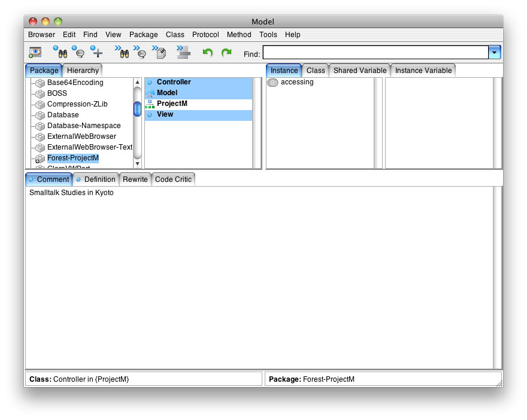Click the View class icon
This screenshot has width=527, height=420.
pyautogui.click(x=150, y=114)
